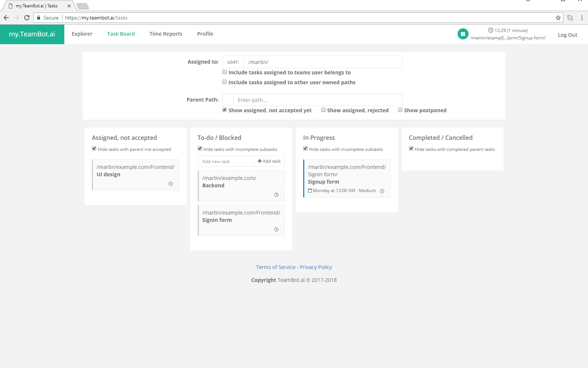
Task: Click clock icon on UI design card
Action: click(x=171, y=184)
